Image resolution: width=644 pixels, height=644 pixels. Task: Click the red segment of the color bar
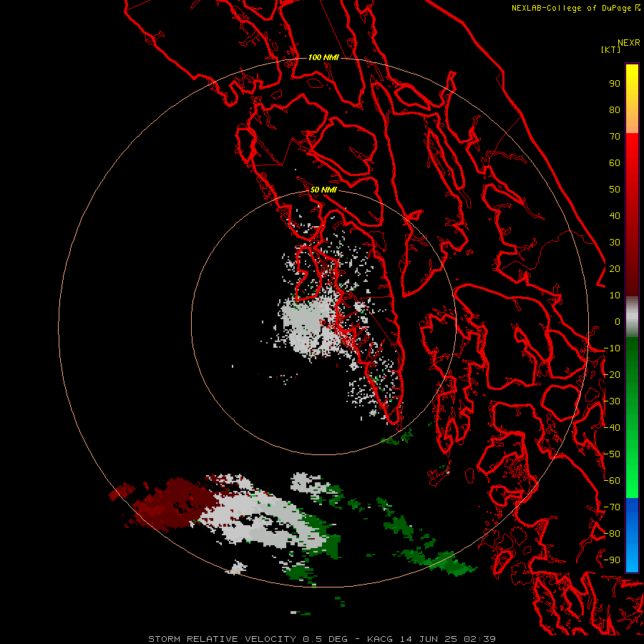632,215
